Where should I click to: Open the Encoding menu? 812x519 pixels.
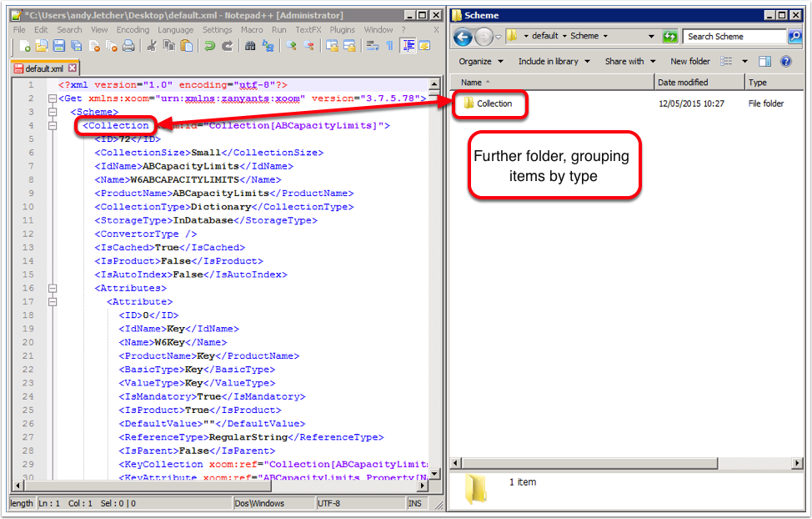point(133,29)
